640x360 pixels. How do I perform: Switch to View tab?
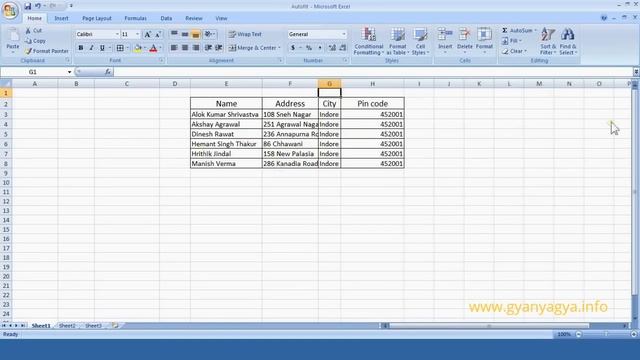coord(221,18)
